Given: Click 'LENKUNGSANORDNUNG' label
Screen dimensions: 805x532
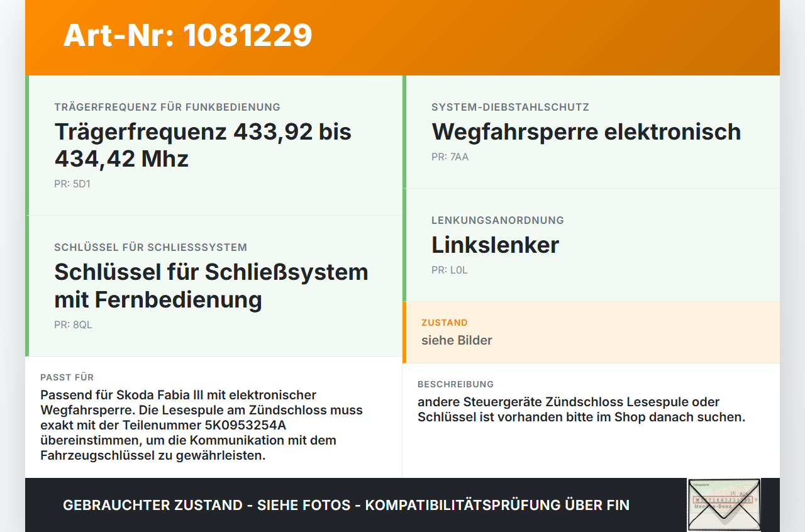Looking at the screenshot, I should 497,220.
